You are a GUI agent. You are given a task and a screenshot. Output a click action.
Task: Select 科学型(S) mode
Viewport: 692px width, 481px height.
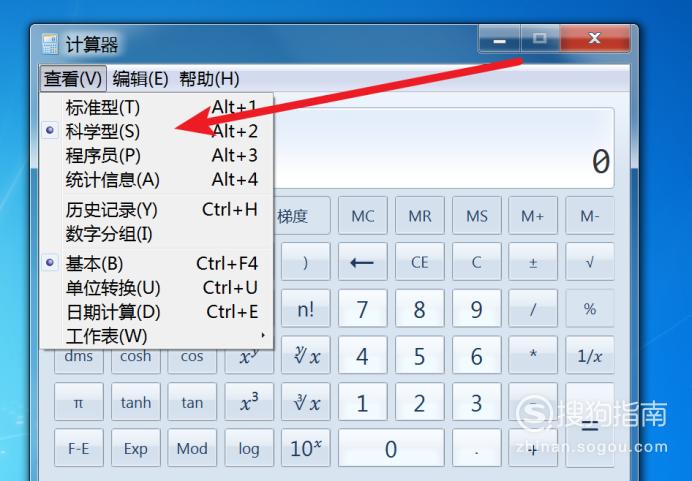pos(157,131)
